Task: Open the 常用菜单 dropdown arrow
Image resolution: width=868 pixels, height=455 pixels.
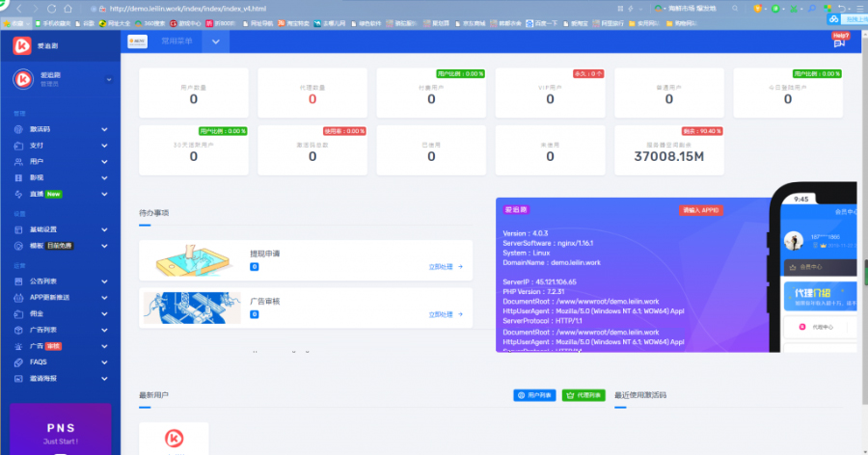Action: 216,41
